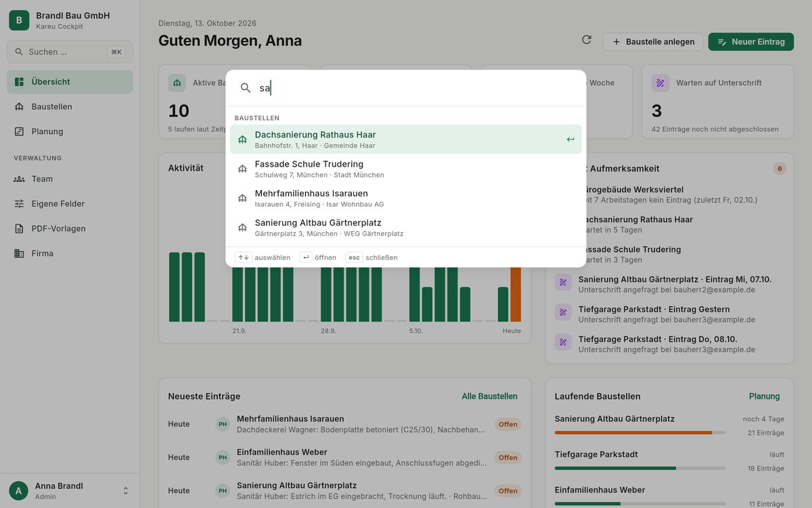Click the PH avatar on Mehrfamilienhaus Isarauen entry
The width and height of the screenshot is (812, 508).
click(x=223, y=425)
